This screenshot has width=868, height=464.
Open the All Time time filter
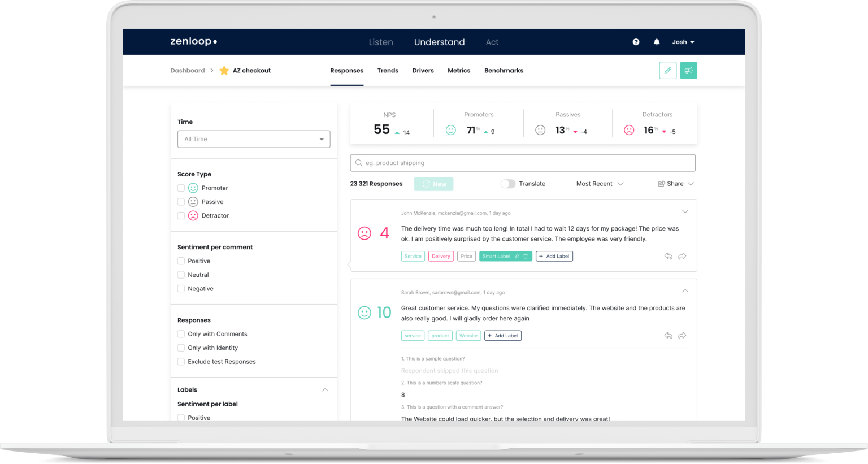tap(253, 138)
